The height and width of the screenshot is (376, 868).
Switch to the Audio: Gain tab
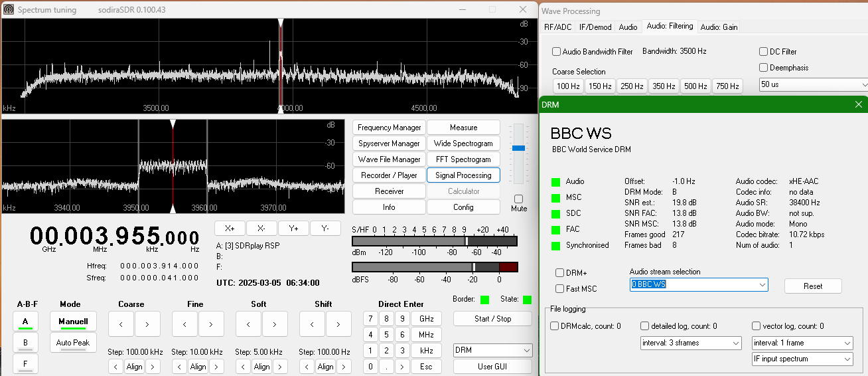click(x=719, y=27)
